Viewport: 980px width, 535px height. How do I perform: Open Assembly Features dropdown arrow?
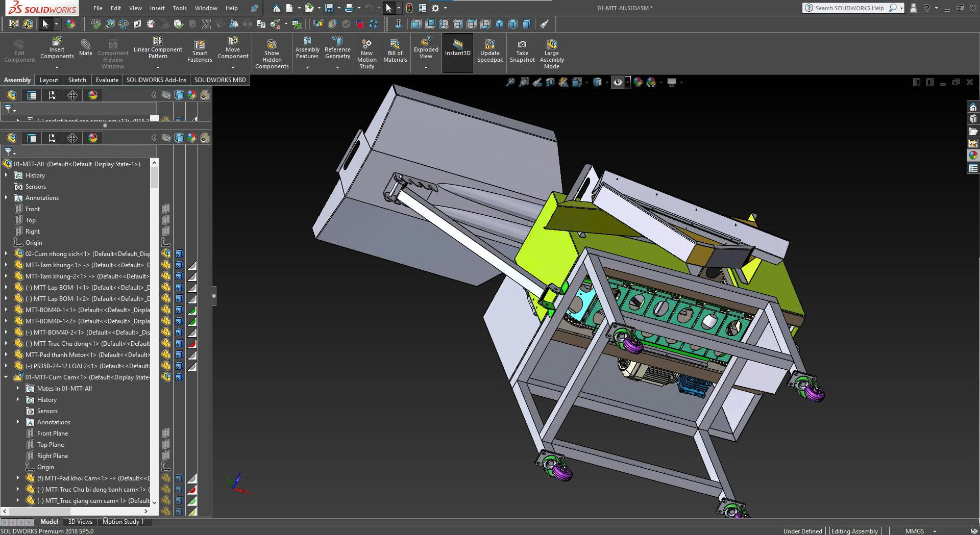pyautogui.click(x=307, y=67)
